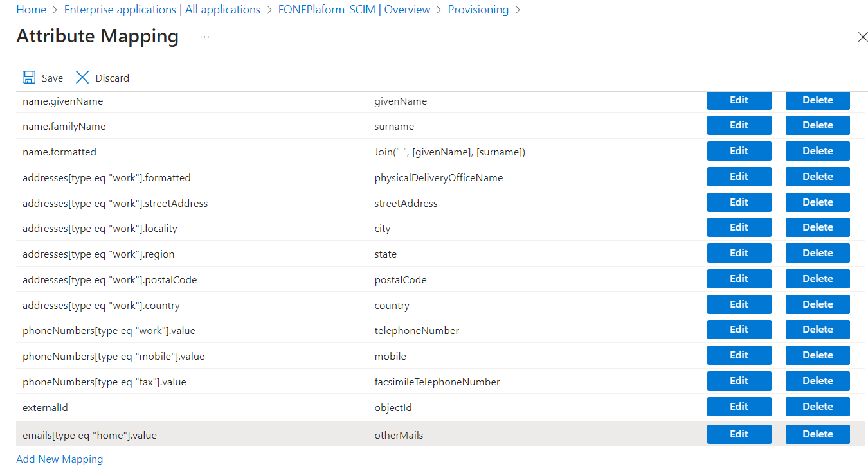Edit the streetAddress mapping
This screenshot has width=868, height=467.
[739, 202]
